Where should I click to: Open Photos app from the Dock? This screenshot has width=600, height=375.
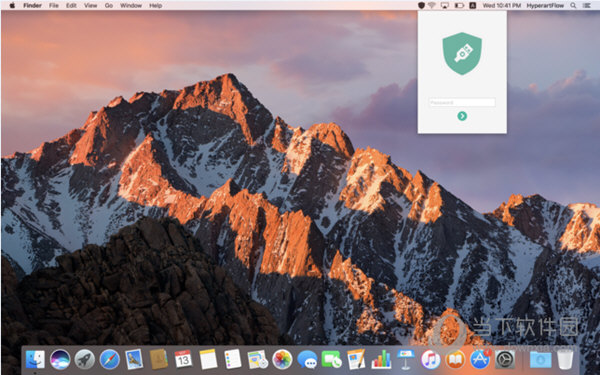(282, 359)
